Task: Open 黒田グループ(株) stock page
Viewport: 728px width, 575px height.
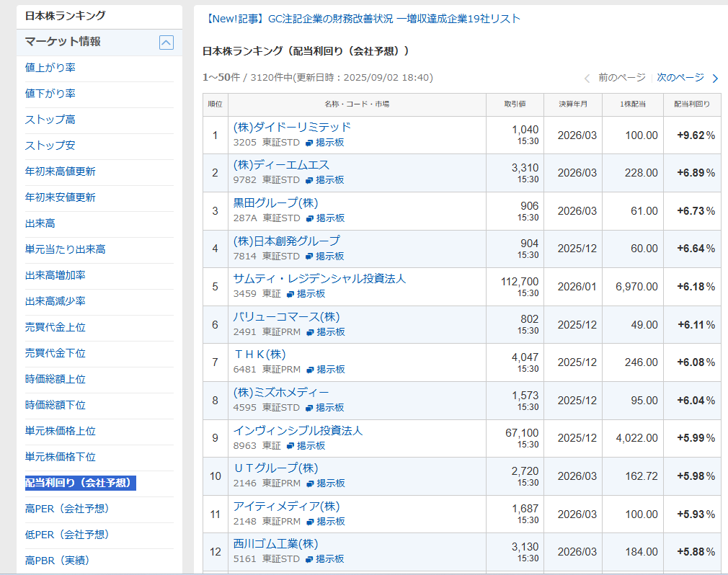Action: 276,203
